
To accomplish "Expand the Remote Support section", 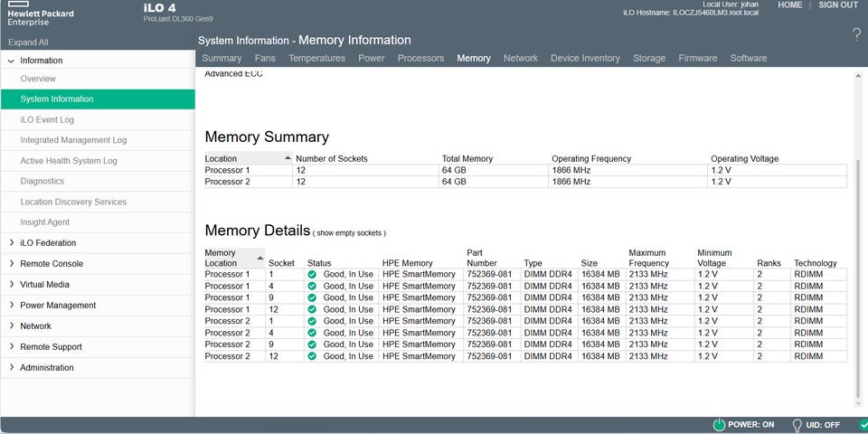I will 11,346.
